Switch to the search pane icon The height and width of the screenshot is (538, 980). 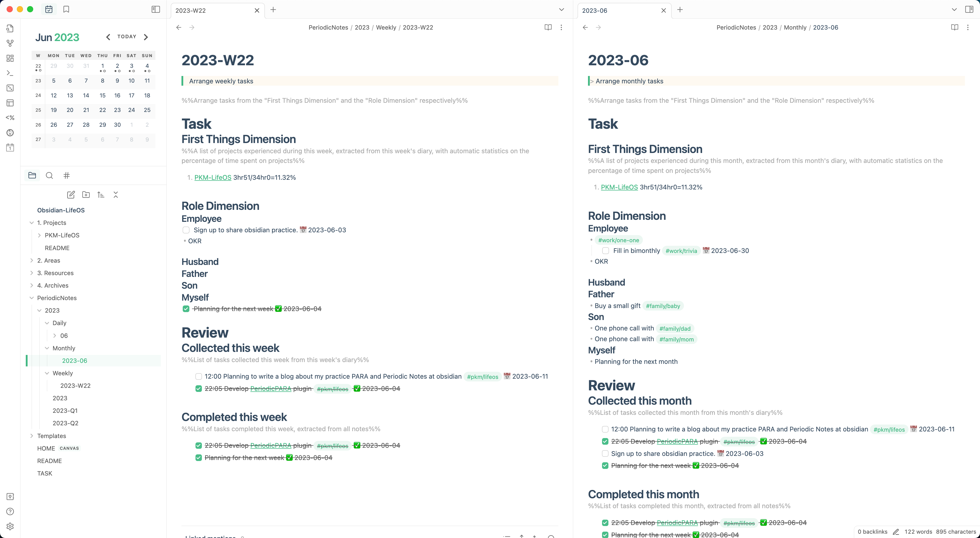pos(50,175)
